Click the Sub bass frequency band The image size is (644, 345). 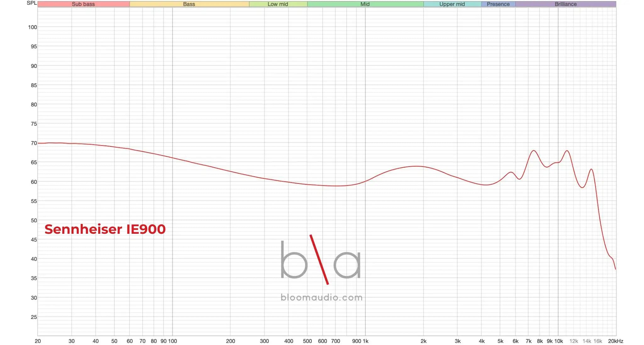click(x=83, y=4)
